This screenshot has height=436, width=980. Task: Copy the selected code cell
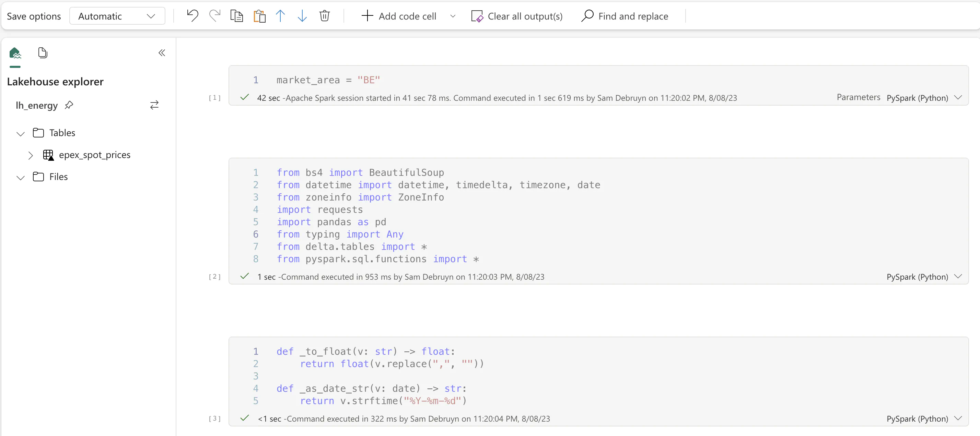(x=237, y=15)
